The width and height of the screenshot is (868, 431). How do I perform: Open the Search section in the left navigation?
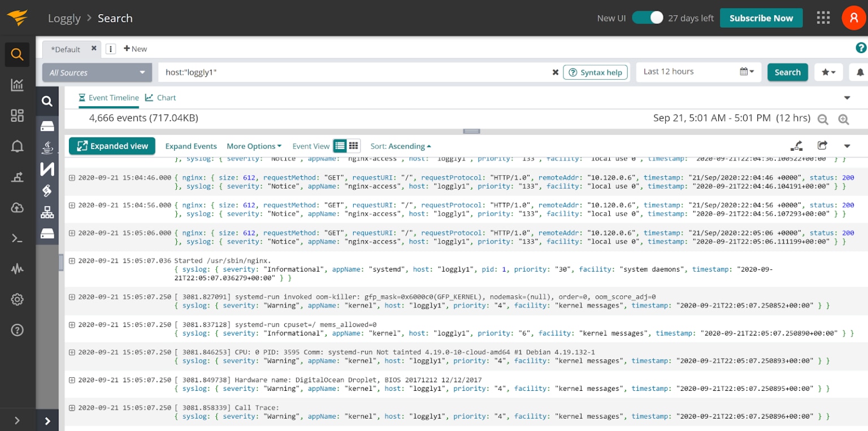pos(17,54)
